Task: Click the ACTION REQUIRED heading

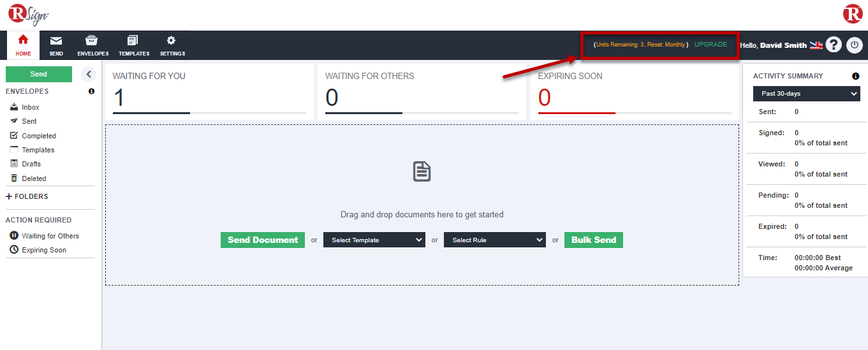Action: [38, 220]
